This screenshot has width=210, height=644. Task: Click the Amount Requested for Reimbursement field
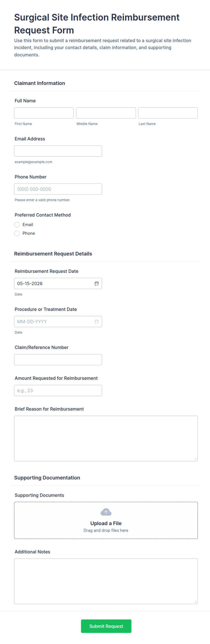58,390
